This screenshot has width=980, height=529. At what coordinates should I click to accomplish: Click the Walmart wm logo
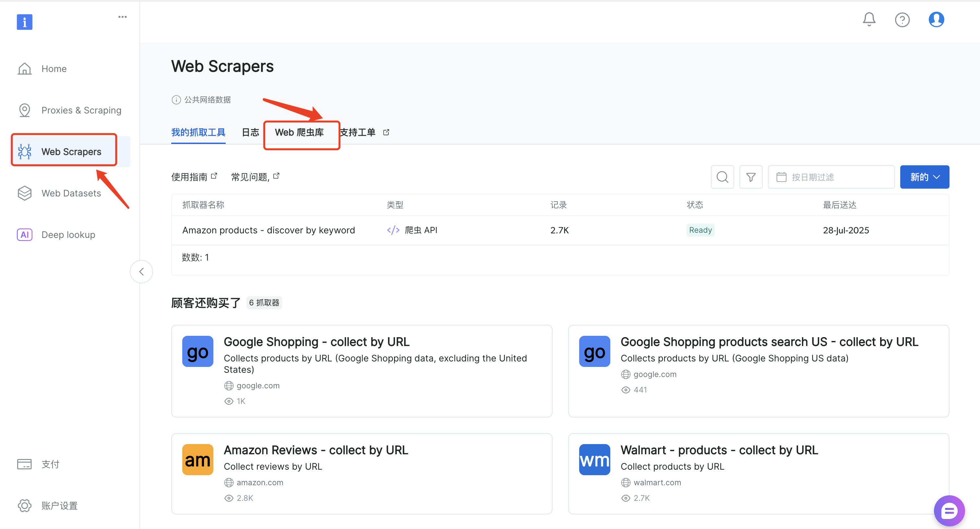[x=594, y=459]
